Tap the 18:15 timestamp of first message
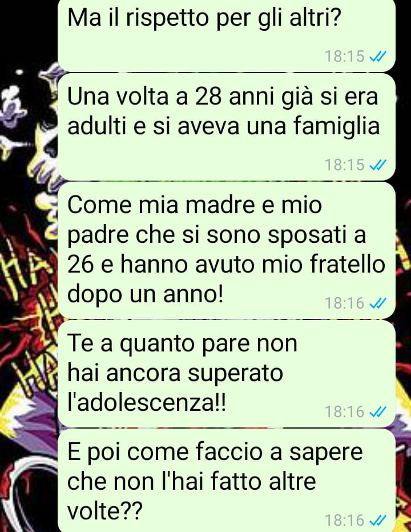Screen dimensions: 411x532 coord(345,57)
